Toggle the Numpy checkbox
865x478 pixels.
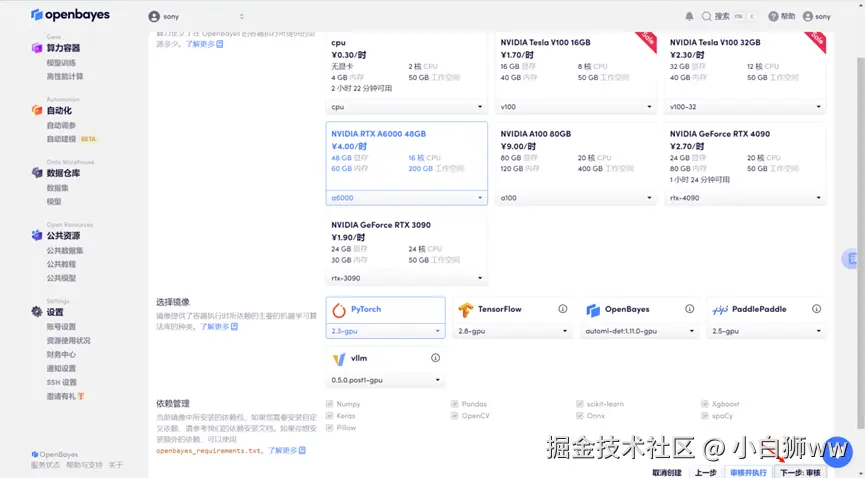pos(329,404)
